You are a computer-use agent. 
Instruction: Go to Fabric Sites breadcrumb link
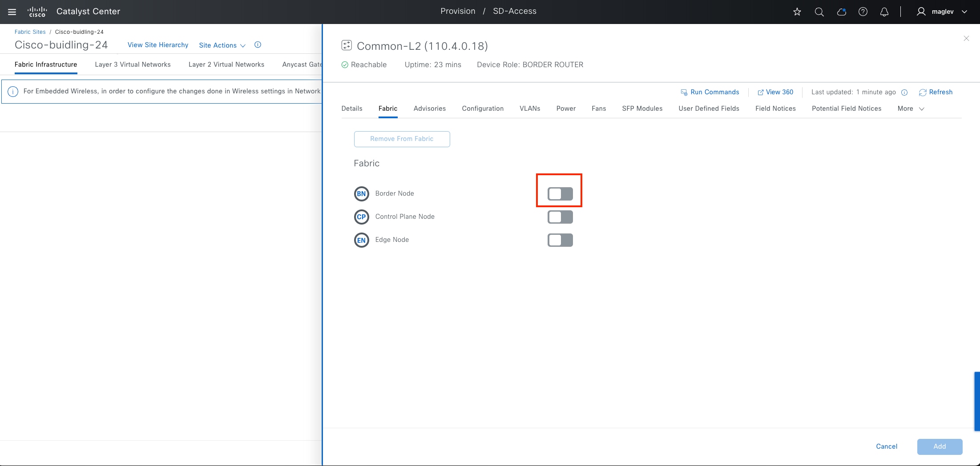[x=30, y=32]
